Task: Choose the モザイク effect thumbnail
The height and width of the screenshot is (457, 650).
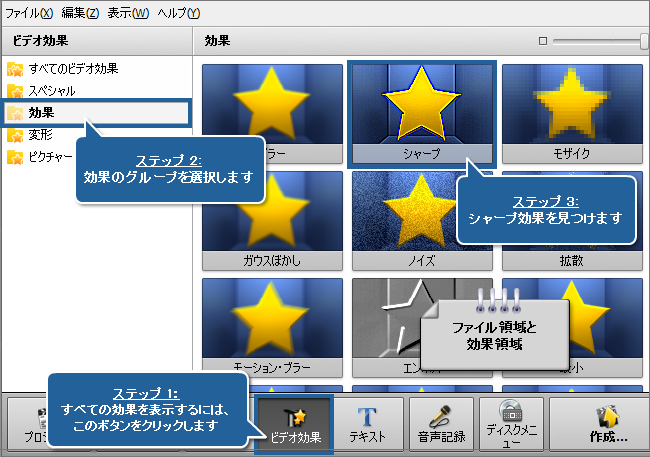Action: pos(572,114)
